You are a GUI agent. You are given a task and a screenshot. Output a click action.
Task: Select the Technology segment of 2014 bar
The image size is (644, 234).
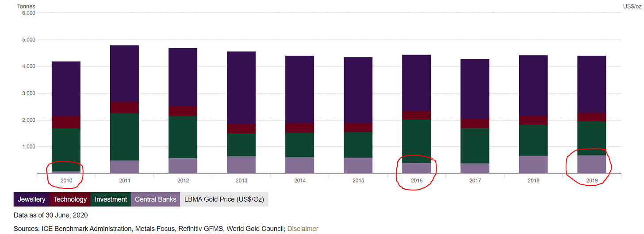pos(299,128)
